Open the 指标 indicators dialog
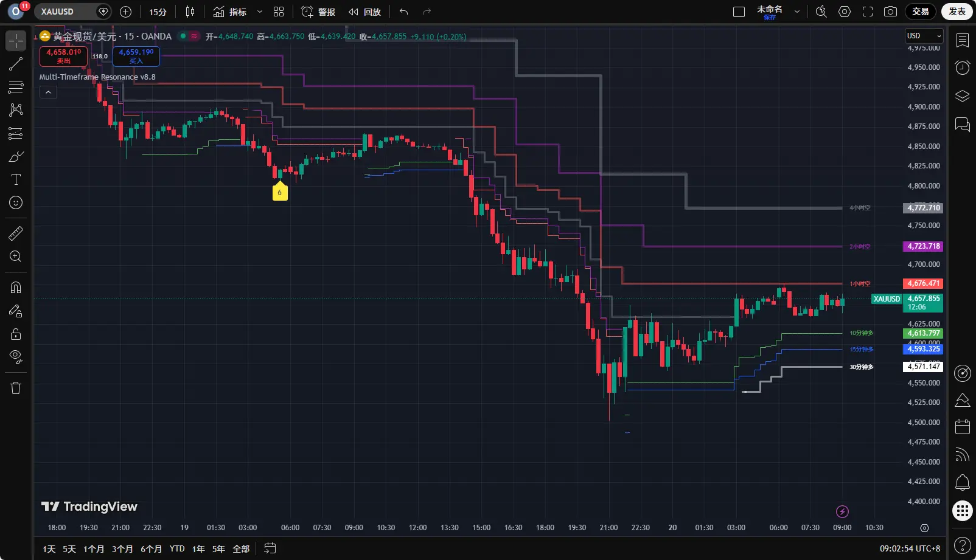This screenshot has width=976, height=560. click(x=230, y=12)
